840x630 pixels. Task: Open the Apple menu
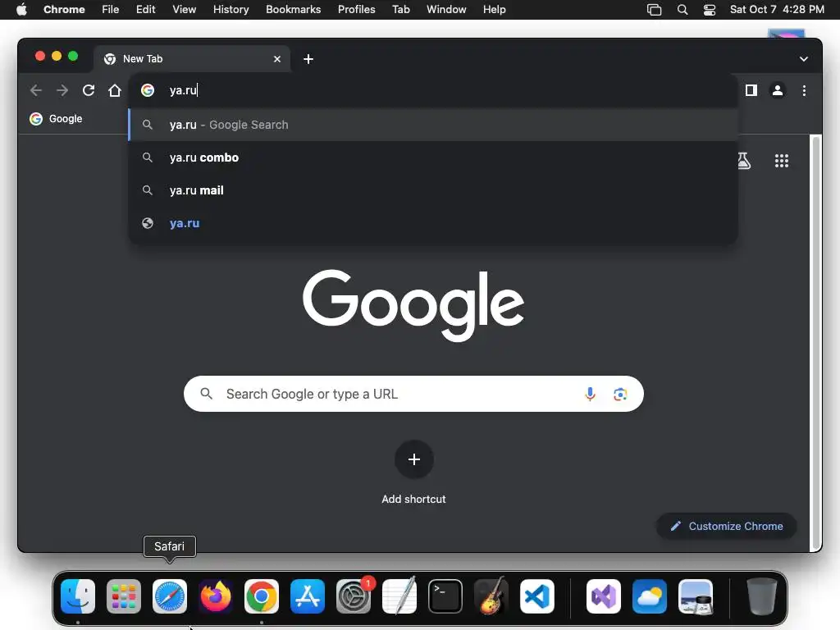point(21,10)
